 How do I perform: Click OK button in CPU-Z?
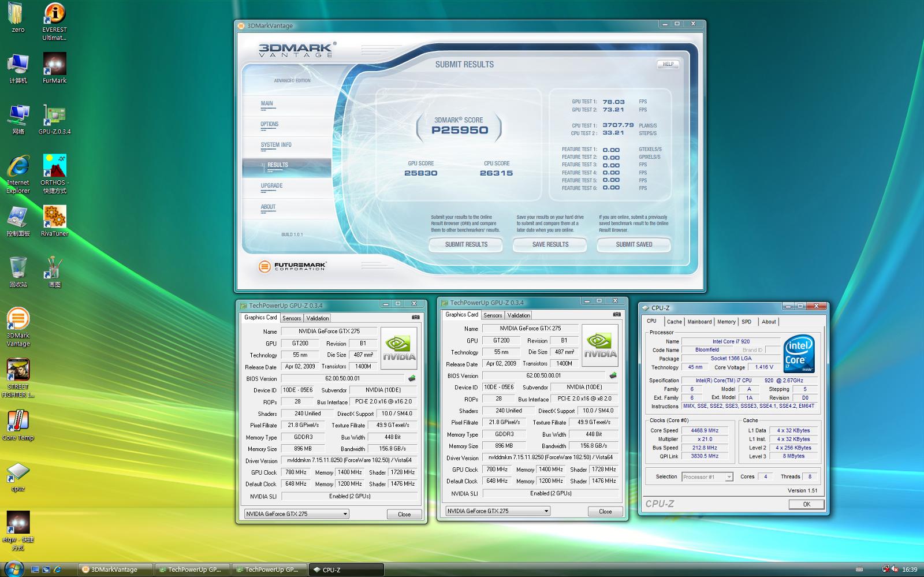coord(807,504)
